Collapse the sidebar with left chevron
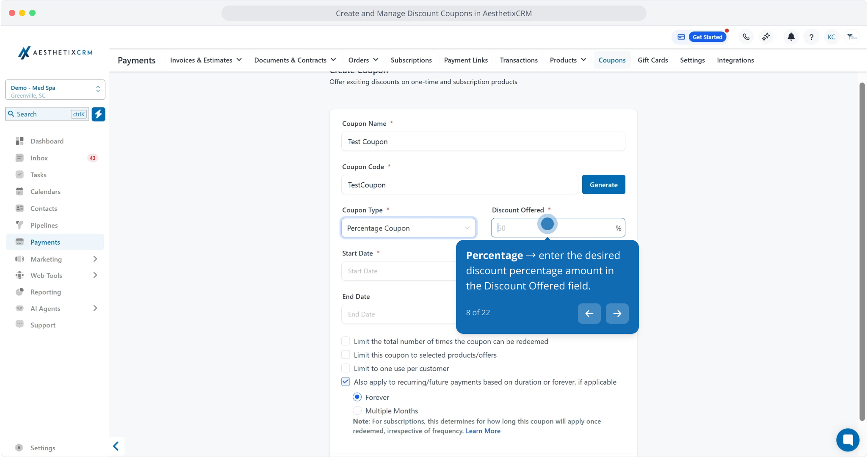The image size is (868, 457). coord(116,446)
